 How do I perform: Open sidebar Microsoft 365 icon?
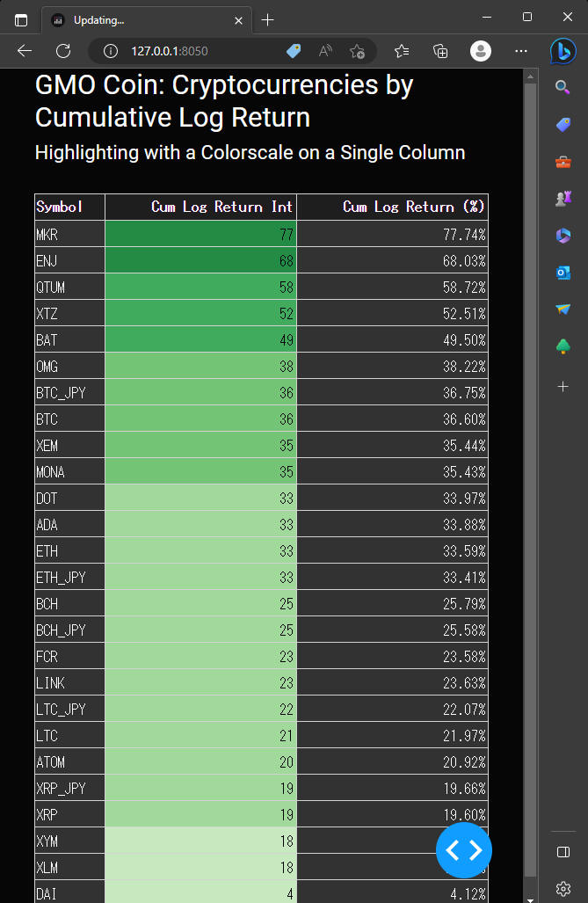pyautogui.click(x=563, y=236)
